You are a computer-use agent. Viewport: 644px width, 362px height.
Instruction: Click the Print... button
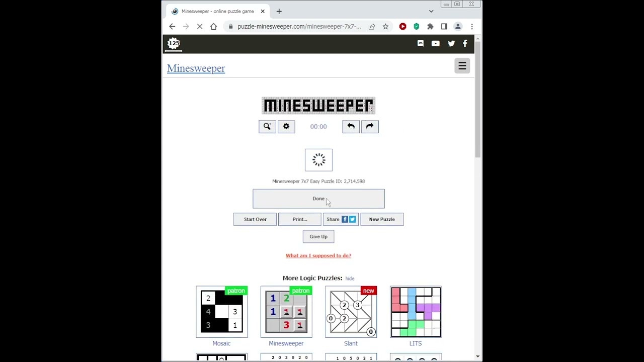(300, 219)
